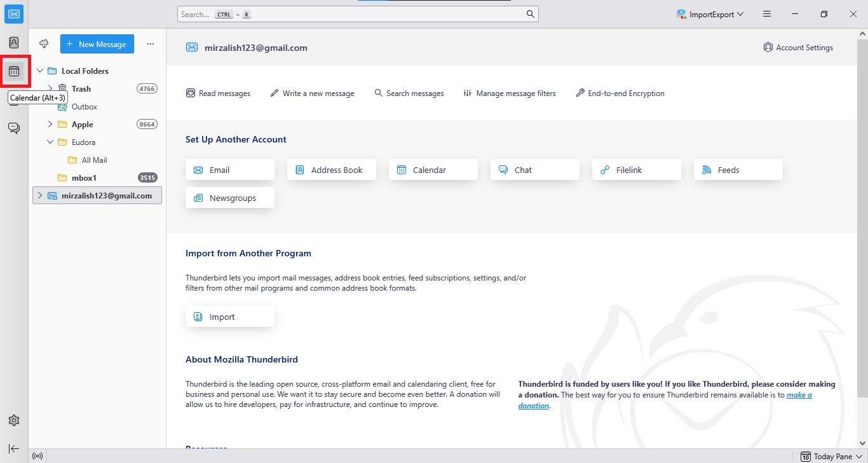
Task: Collapse the Local Folders tree
Action: [x=40, y=71]
